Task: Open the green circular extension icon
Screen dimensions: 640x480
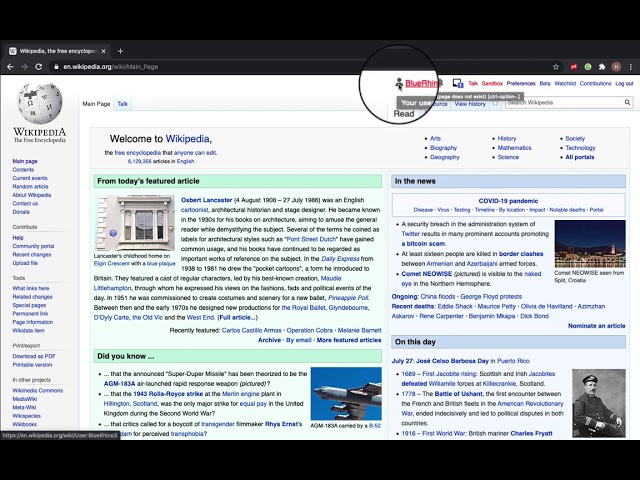Action: (x=588, y=67)
